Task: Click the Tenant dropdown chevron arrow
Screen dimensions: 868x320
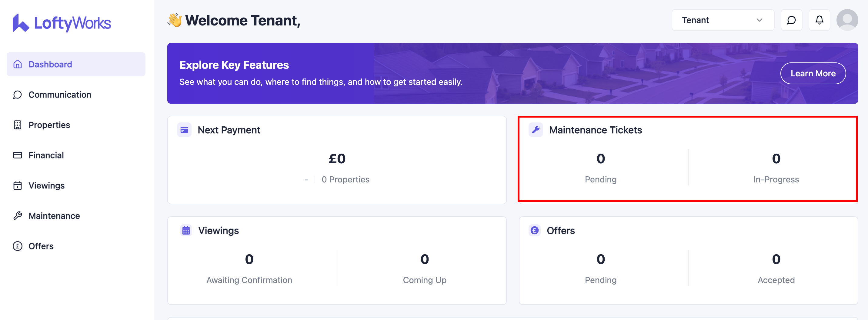Action: pyautogui.click(x=760, y=20)
